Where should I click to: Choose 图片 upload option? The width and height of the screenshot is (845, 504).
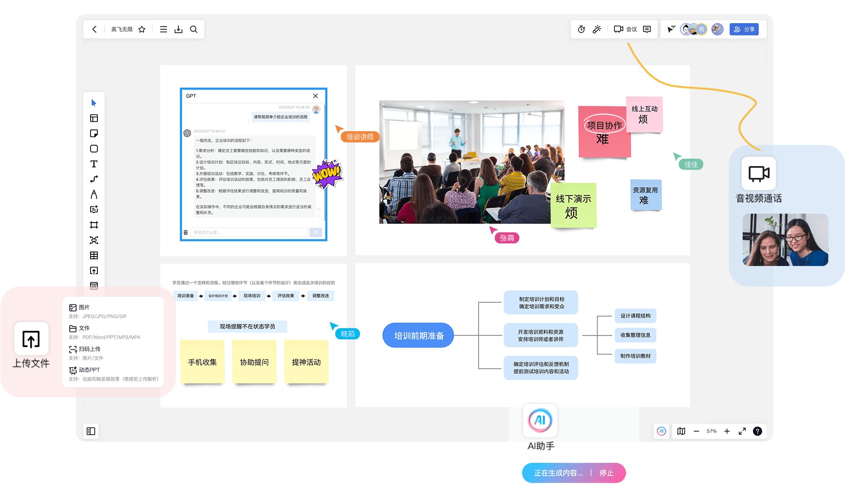pyautogui.click(x=79, y=307)
